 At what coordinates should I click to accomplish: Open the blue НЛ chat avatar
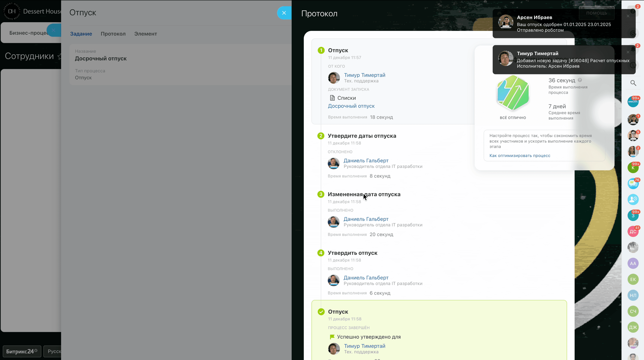coord(633,295)
